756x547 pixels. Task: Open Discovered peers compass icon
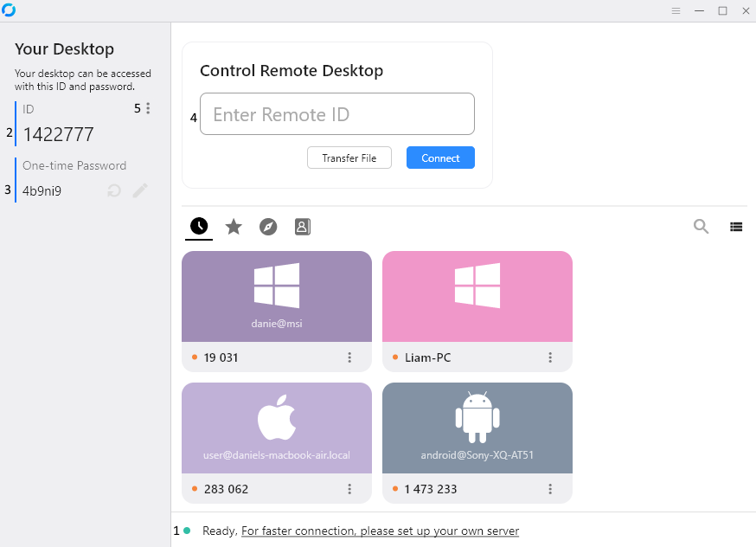(x=267, y=226)
